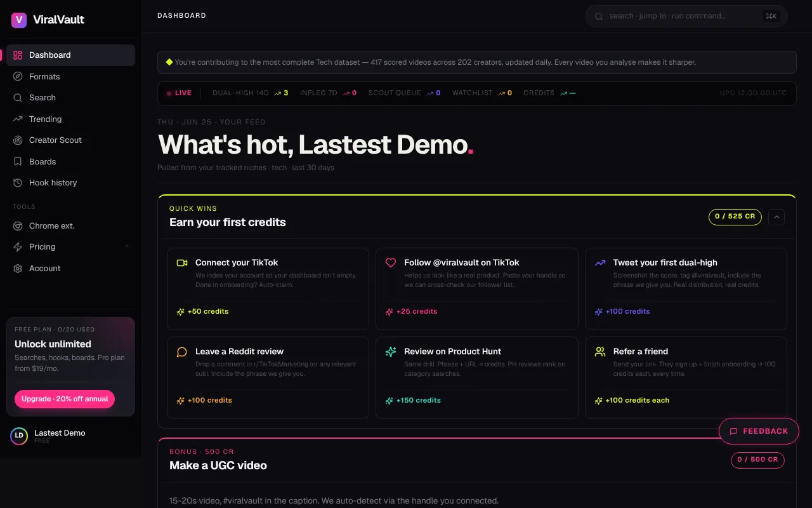This screenshot has height=508, width=812.
Task: Select Dashboard in the sidebar
Action: pos(70,55)
